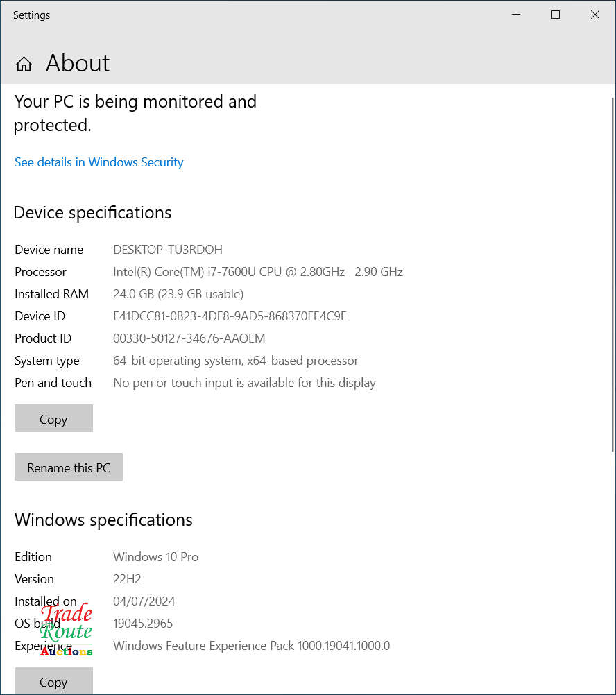
Task: Close the Settings window
Action: pos(594,15)
